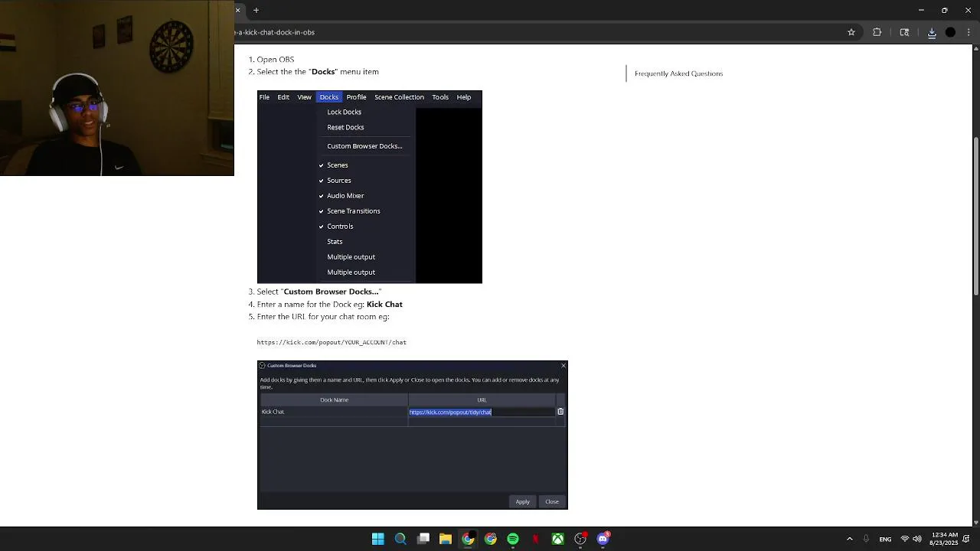Open the Scene Collection menu
Image resolution: width=980 pixels, height=551 pixels.
pyautogui.click(x=399, y=97)
